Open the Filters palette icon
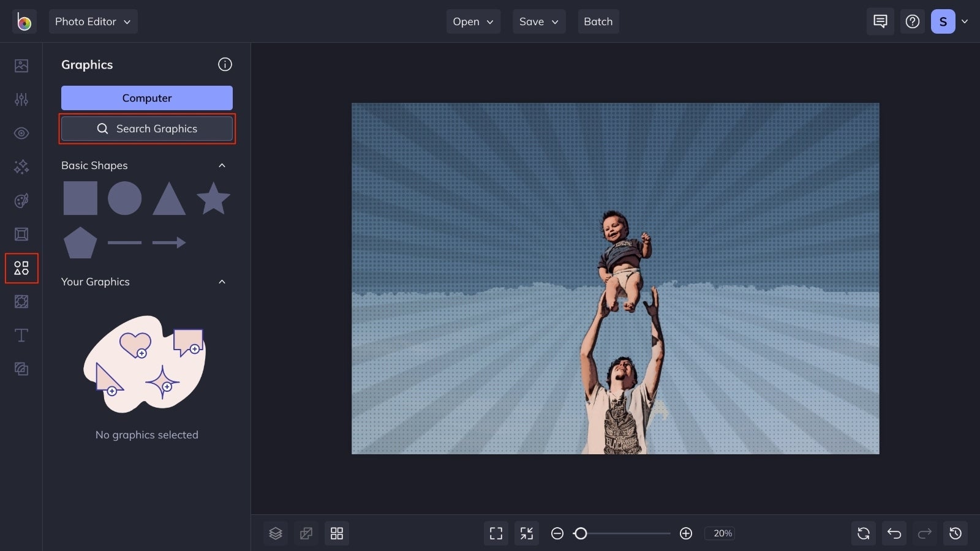Image resolution: width=980 pixels, height=551 pixels. 21,200
